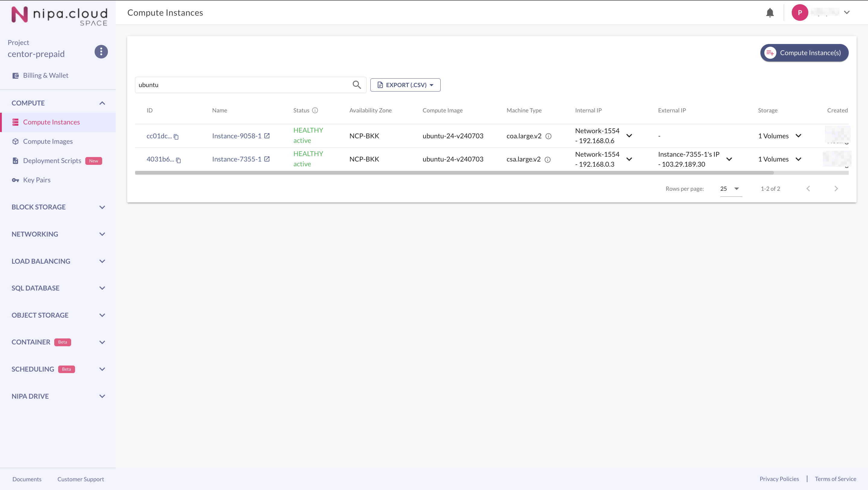
Task: Copy the 4031b6 instance ID
Action: click(178, 160)
